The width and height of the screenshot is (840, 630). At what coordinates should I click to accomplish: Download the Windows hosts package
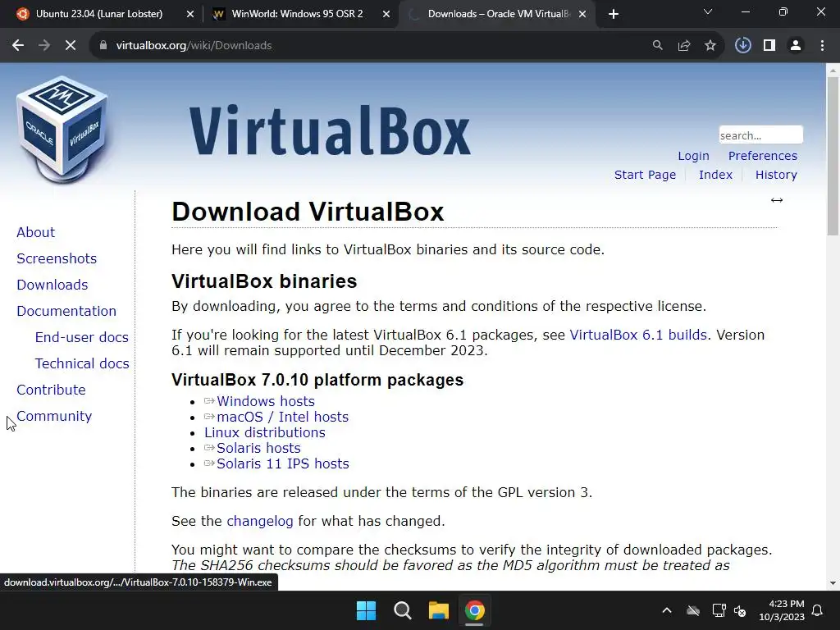tap(266, 401)
